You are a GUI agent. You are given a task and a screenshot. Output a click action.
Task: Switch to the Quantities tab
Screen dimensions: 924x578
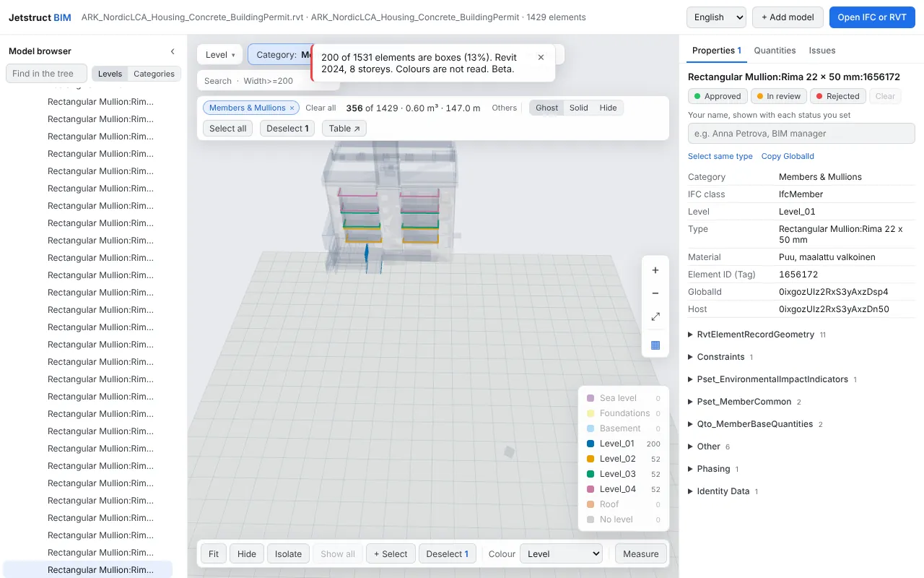point(775,51)
